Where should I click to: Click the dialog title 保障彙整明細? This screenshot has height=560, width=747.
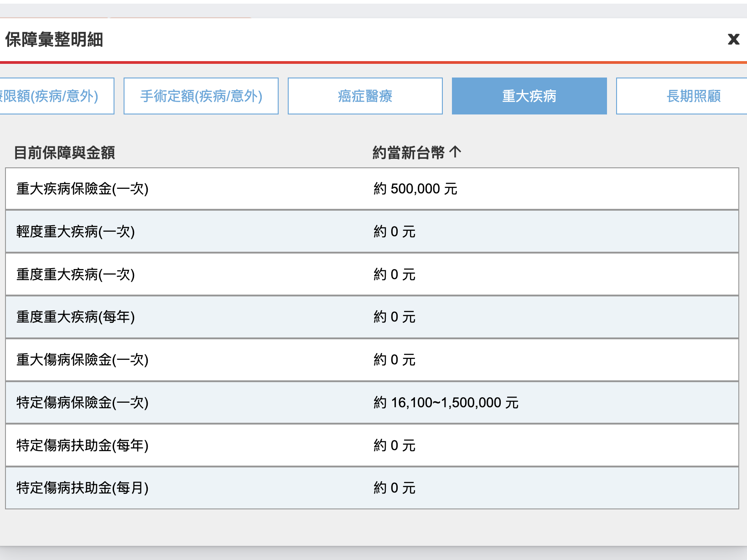(54, 40)
